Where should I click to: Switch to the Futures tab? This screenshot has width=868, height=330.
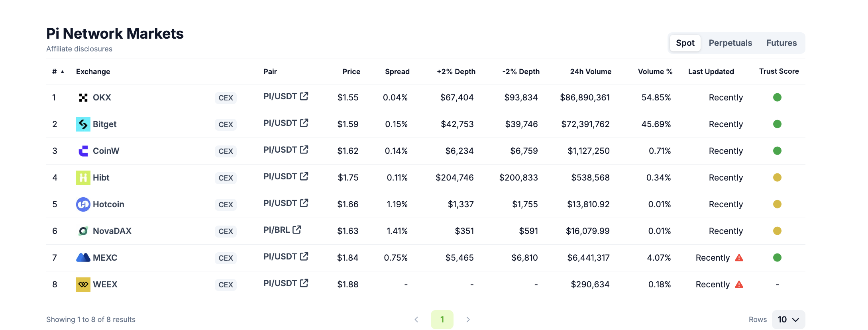(x=782, y=43)
